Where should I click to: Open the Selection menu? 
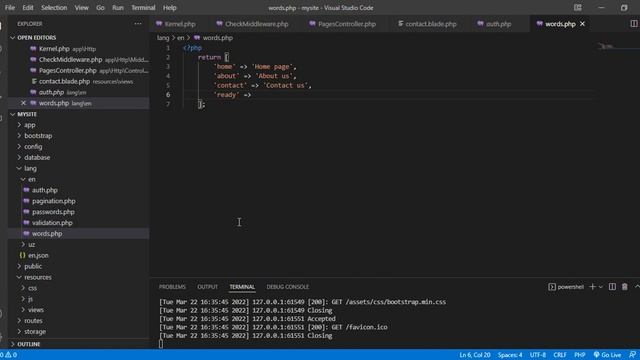point(54,8)
